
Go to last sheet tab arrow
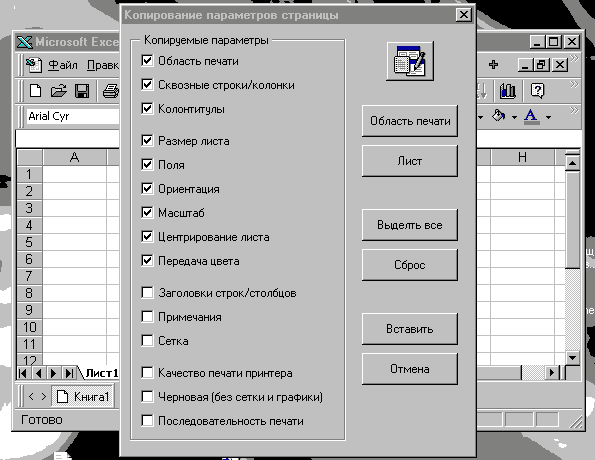tap(69, 373)
